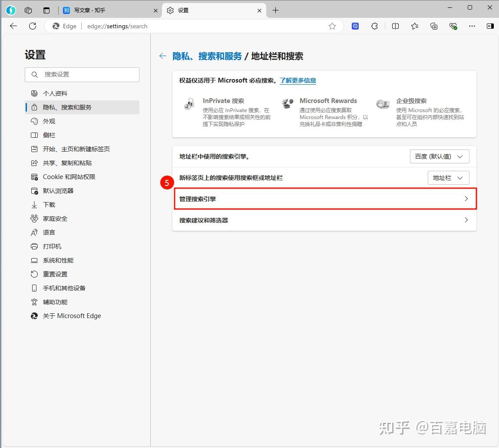The image size is (499, 448).
Task: Open 家庭安全 settings section
Action: pos(82,219)
